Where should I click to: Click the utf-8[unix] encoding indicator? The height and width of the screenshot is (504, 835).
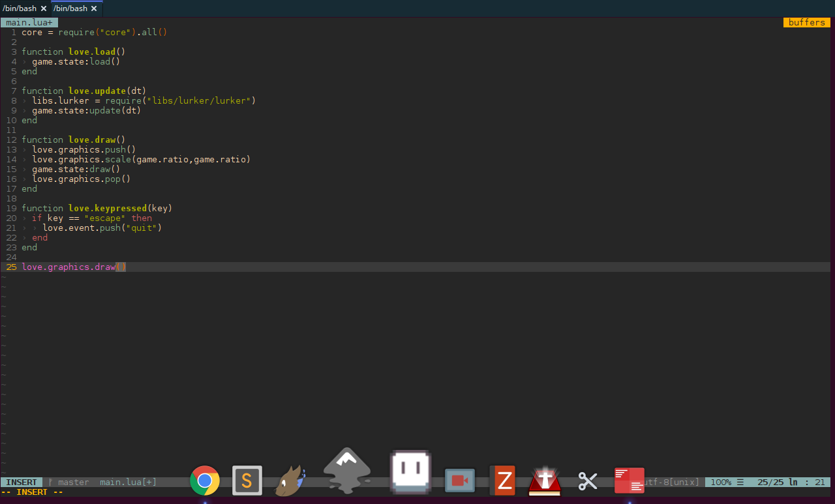[x=672, y=482]
